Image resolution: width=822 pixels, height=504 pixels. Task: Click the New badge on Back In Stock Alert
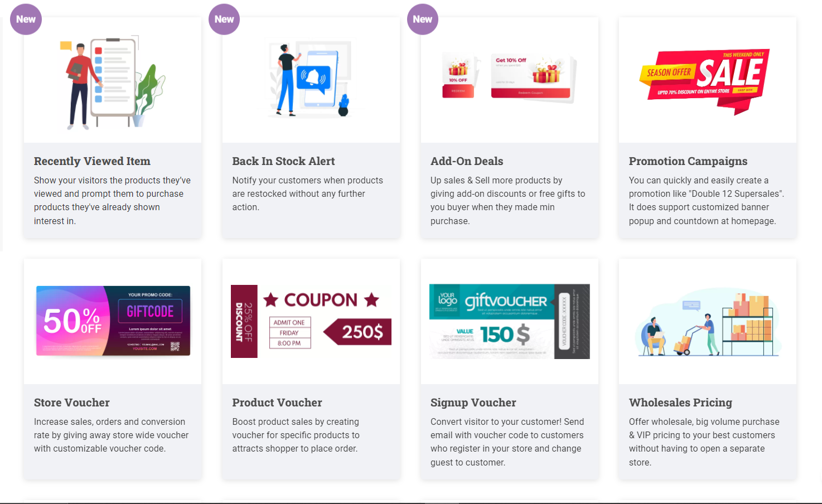pyautogui.click(x=224, y=20)
